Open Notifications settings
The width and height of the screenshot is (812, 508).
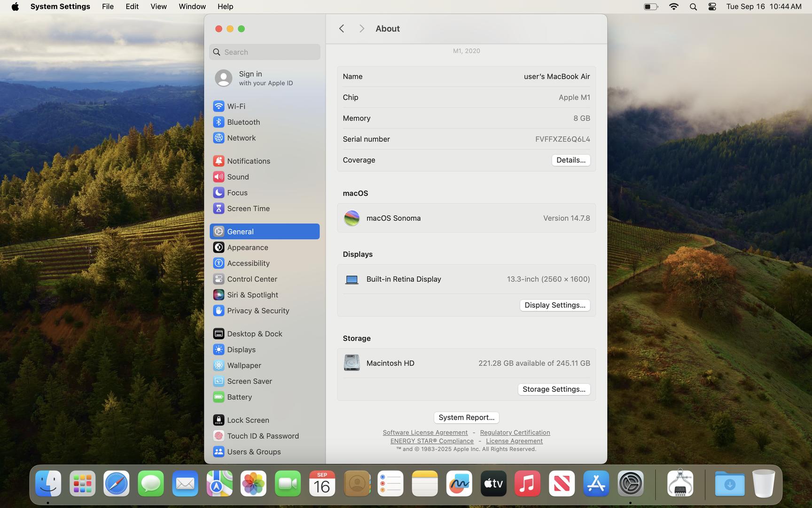[x=265, y=161]
